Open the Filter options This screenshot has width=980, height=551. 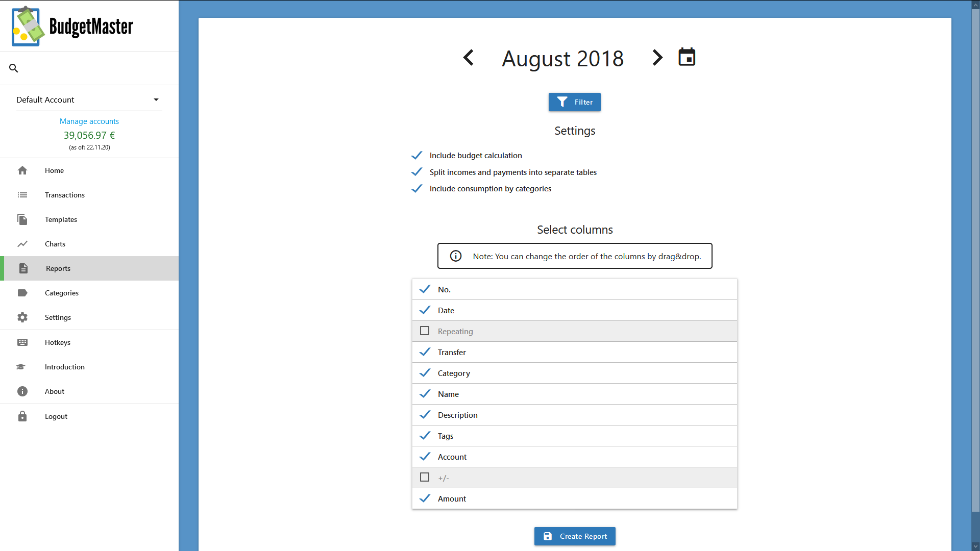(x=575, y=102)
